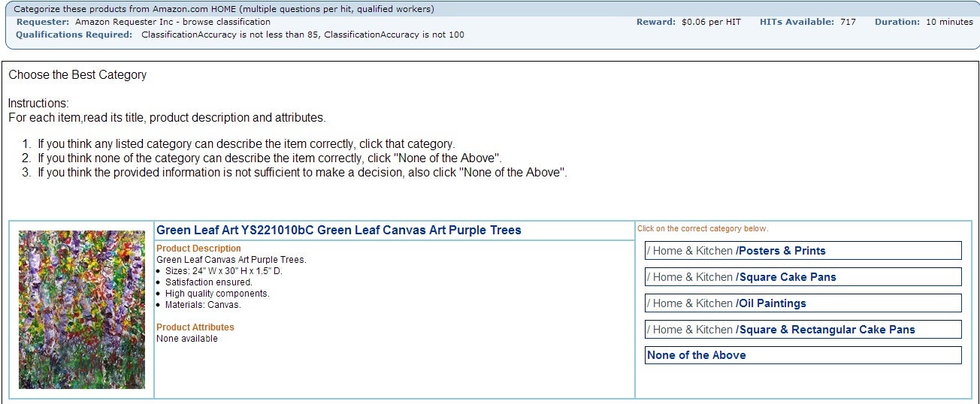The image size is (980, 404).
Task: Open the purple trees painting thumbnail
Action: [82, 309]
